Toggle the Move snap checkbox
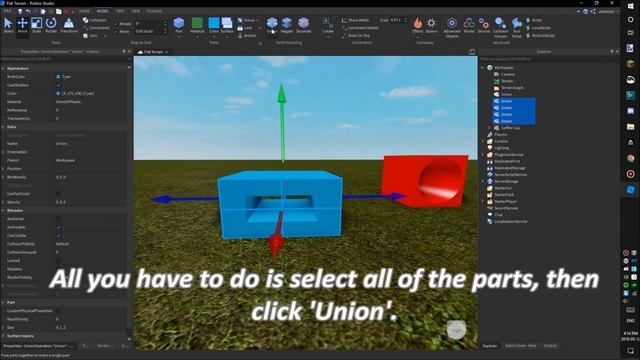 coord(116,31)
